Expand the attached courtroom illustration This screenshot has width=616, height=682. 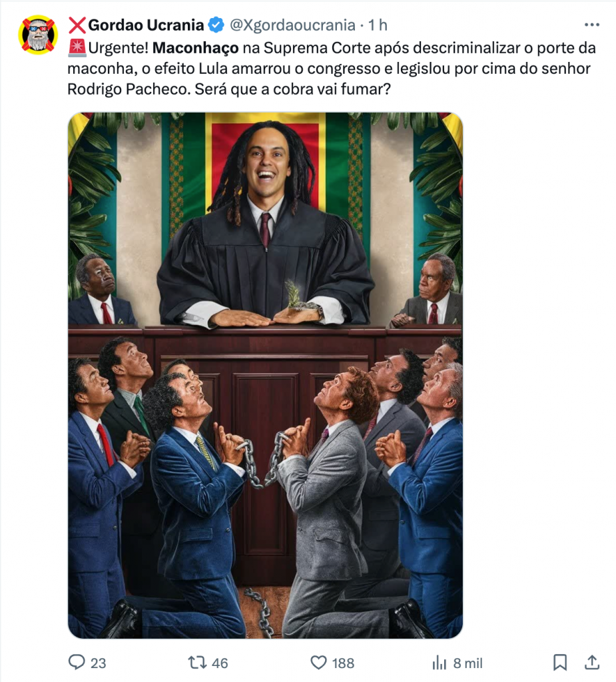[x=265, y=376]
